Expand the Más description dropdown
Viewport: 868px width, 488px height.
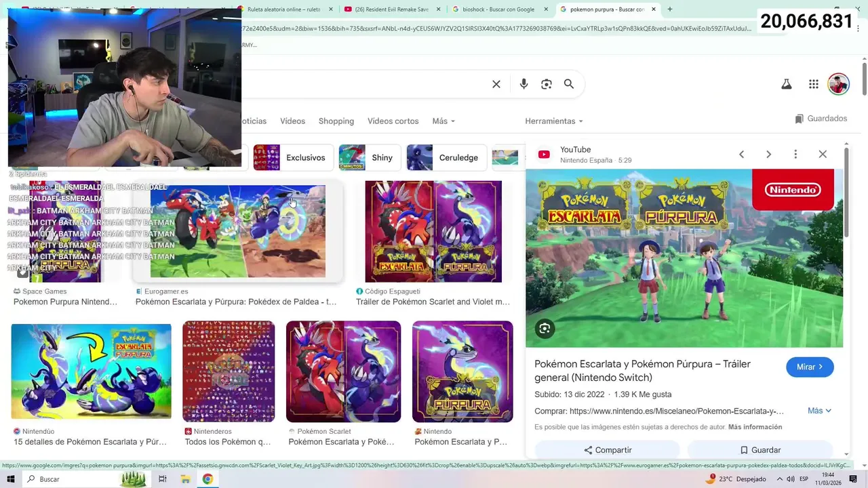(819, 411)
